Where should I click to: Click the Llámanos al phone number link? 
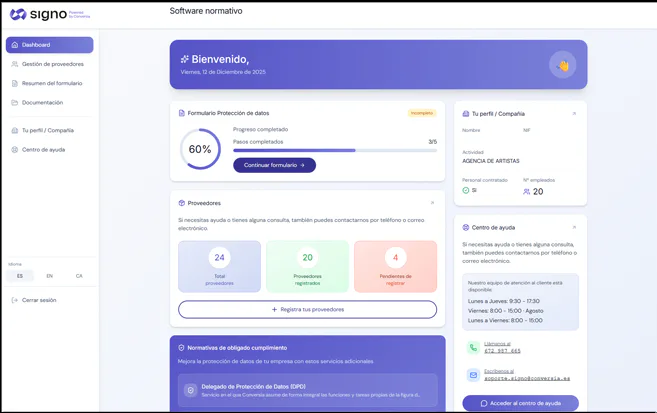coord(502,351)
